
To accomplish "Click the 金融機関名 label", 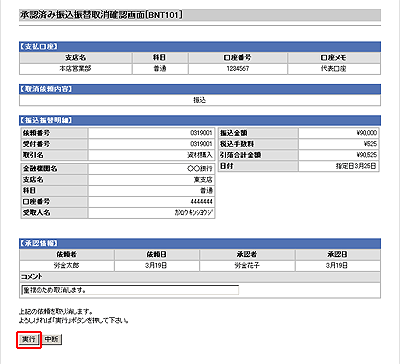I will coord(54,169).
